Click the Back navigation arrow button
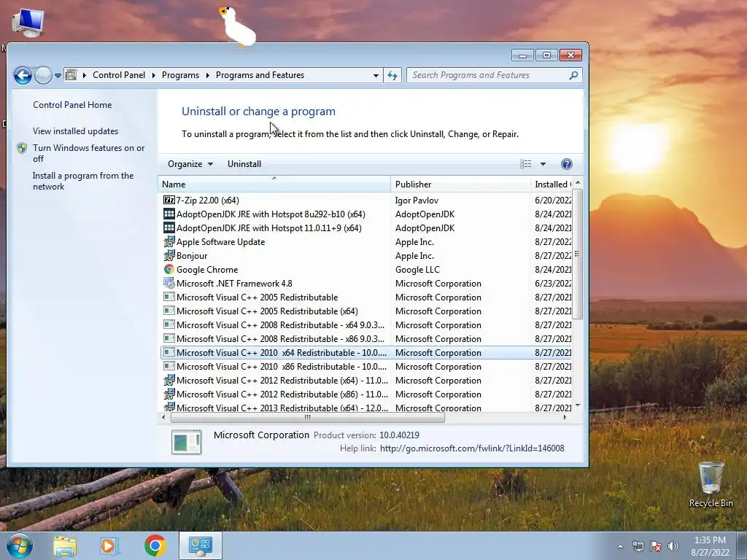Viewport: 747px width, 560px height. pyautogui.click(x=23, y=75)
